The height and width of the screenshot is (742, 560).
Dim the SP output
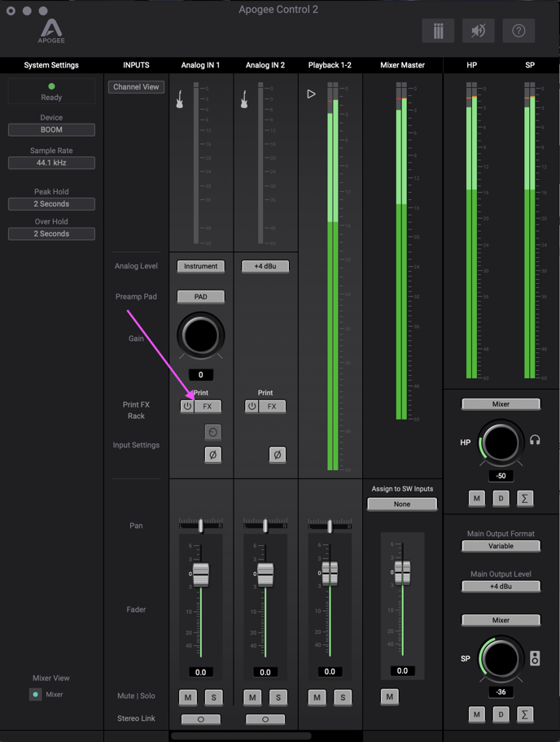tap(501, 714)
